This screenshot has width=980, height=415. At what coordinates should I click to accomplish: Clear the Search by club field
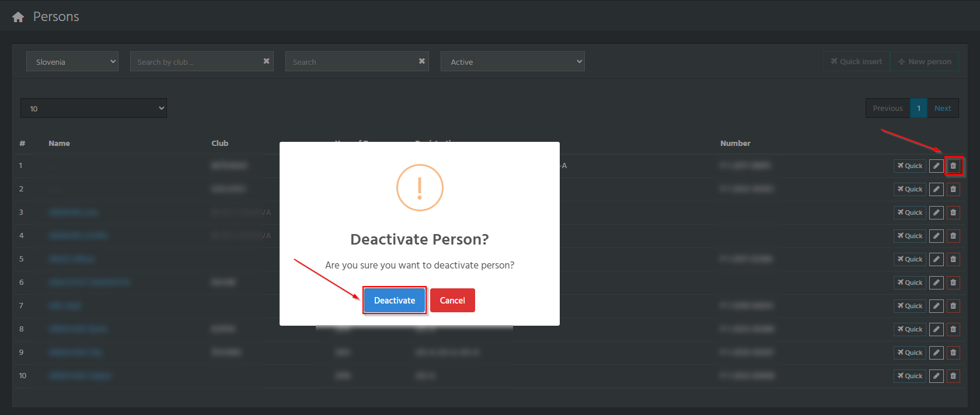[x=267, y=61]
